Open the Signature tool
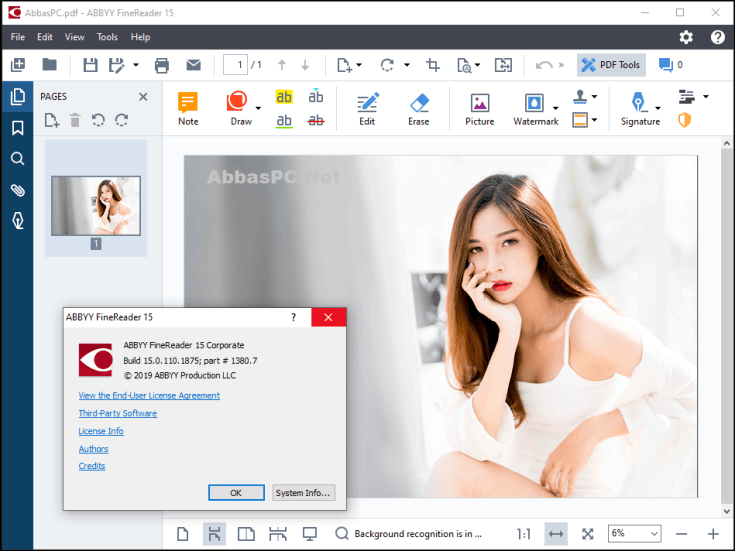 coord(638,109)
